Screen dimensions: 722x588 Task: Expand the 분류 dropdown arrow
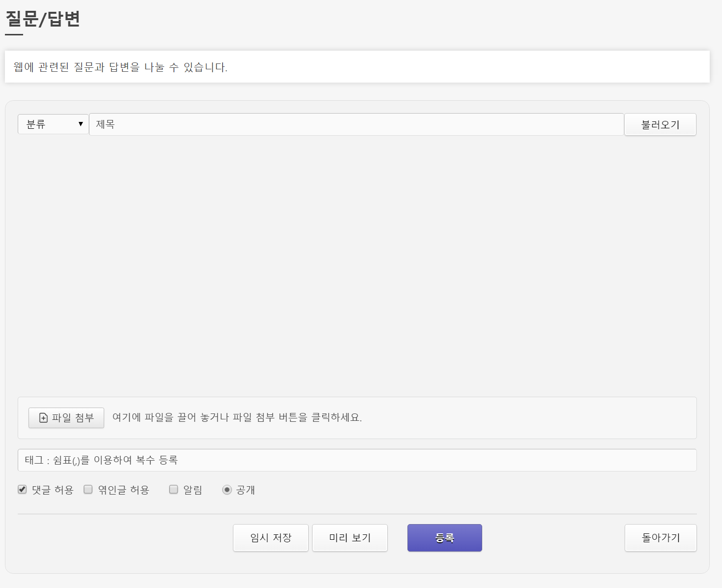80,124
